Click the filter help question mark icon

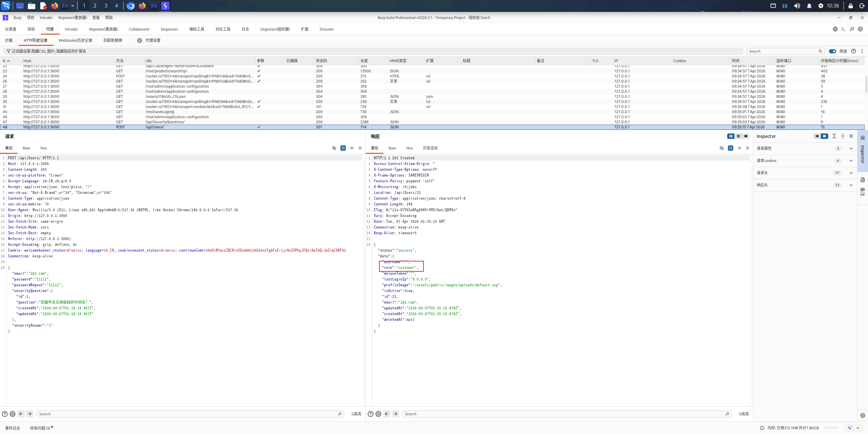pos(854,51)
